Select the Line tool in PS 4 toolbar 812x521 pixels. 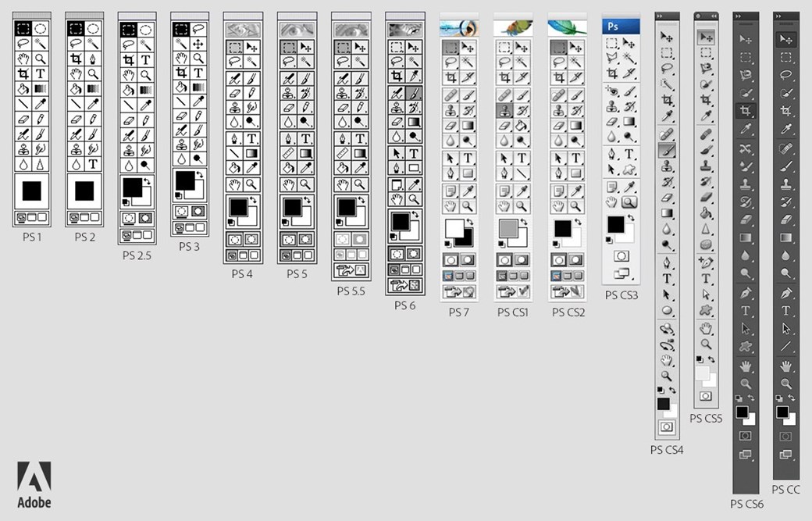point(234,153)
